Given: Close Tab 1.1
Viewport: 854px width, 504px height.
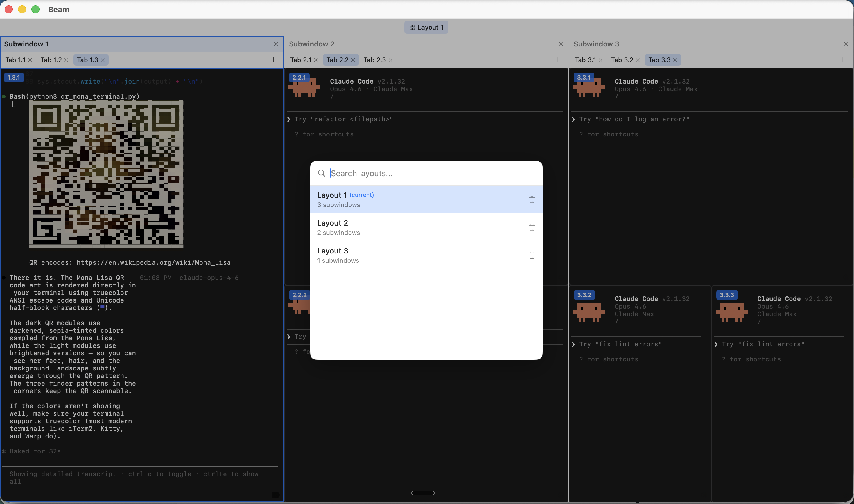Looking at the screenshot, I should 30,60.
